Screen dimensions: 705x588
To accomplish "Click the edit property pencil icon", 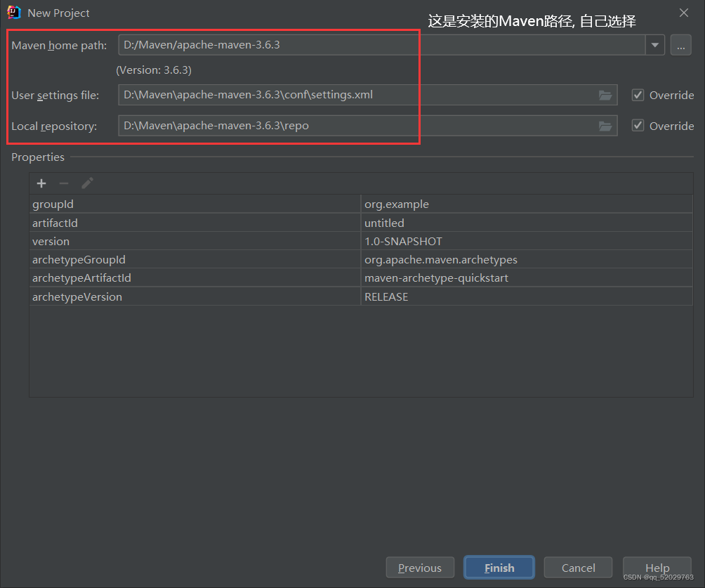I will (87, 183).
